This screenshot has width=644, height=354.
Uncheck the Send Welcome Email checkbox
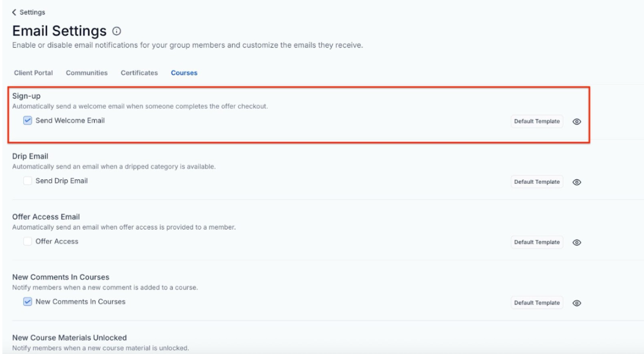[x=27, y=121]
